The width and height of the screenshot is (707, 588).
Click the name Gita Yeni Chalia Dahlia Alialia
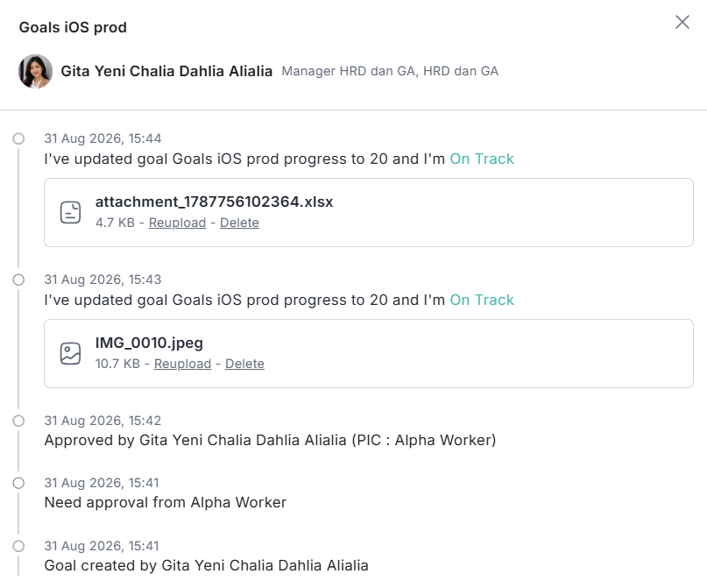pos(166,71)
